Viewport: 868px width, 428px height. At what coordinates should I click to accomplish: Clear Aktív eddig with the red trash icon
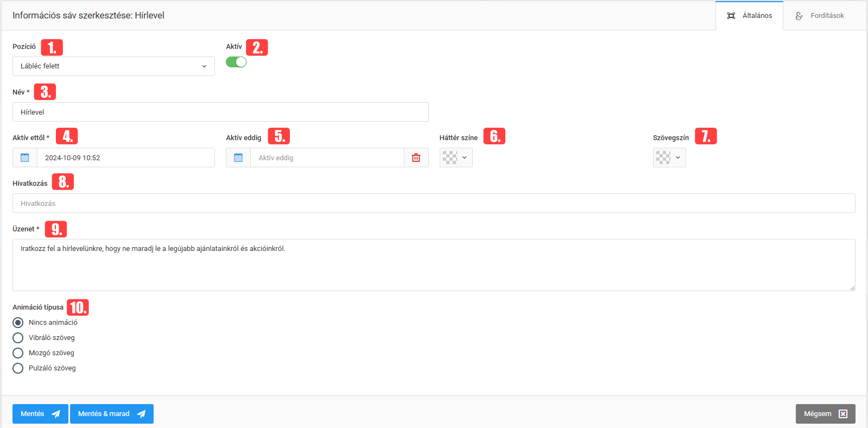pyautogui.click(x=416, y=158)
